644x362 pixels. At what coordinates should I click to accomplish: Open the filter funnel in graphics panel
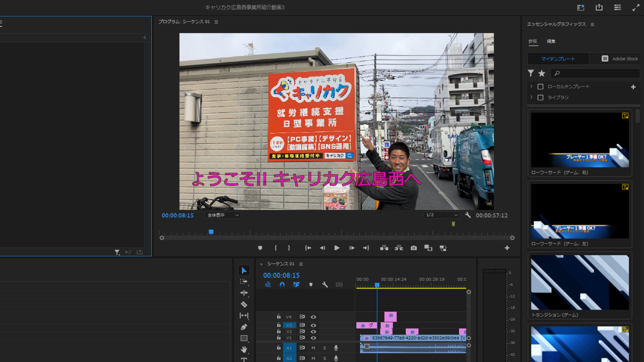click(x=531, y=73)
